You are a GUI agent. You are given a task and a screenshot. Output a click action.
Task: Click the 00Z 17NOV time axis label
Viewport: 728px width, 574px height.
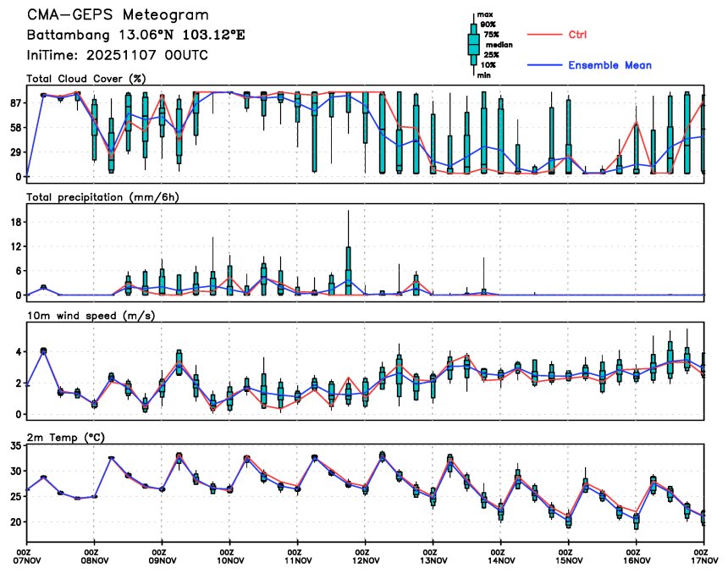click(705, 556)
